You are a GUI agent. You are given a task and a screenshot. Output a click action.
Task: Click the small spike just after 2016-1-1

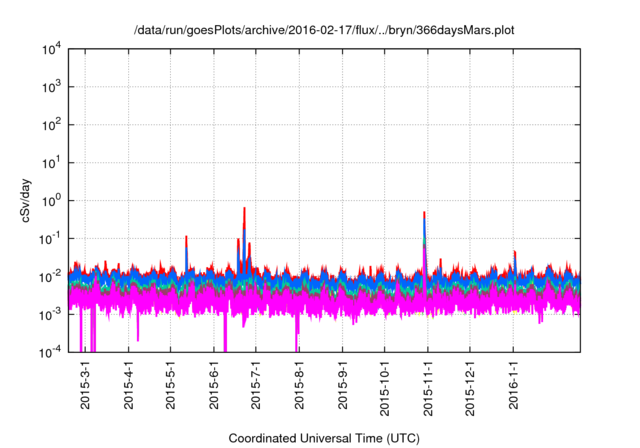coord(515,253)
